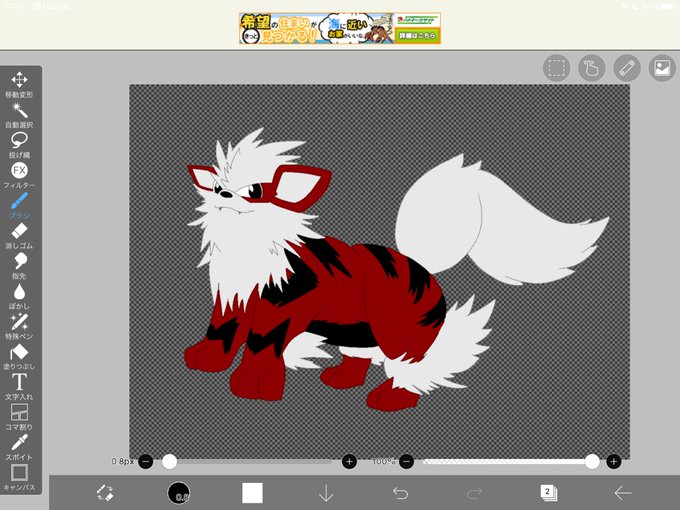Click the opacity slider handle
Image resolution: width=680 pixels, height=510 pixels.
[592, 461]
